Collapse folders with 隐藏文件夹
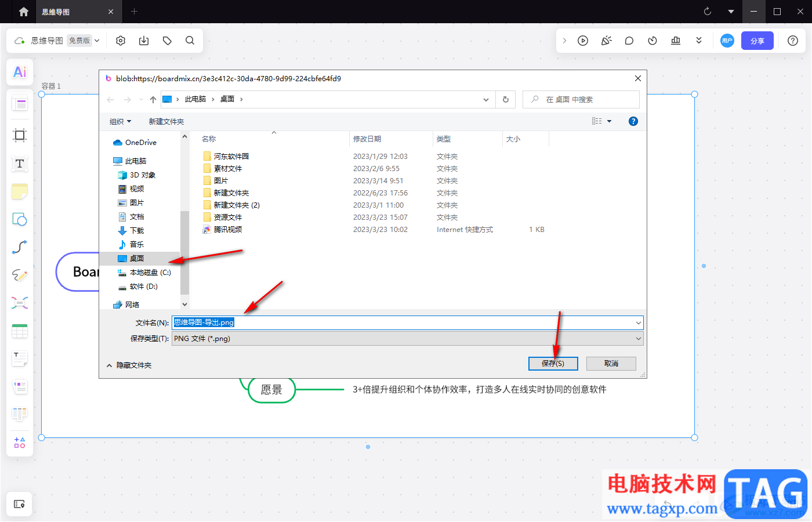 [129, 365]
